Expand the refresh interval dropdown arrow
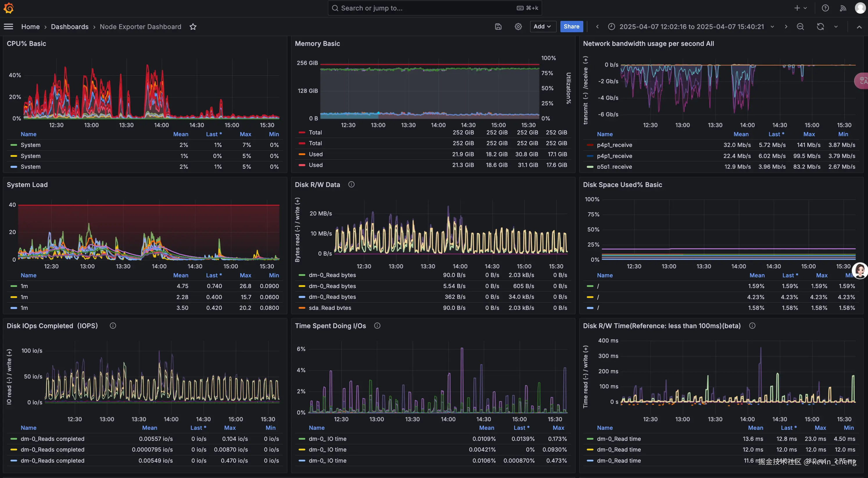 836,27
